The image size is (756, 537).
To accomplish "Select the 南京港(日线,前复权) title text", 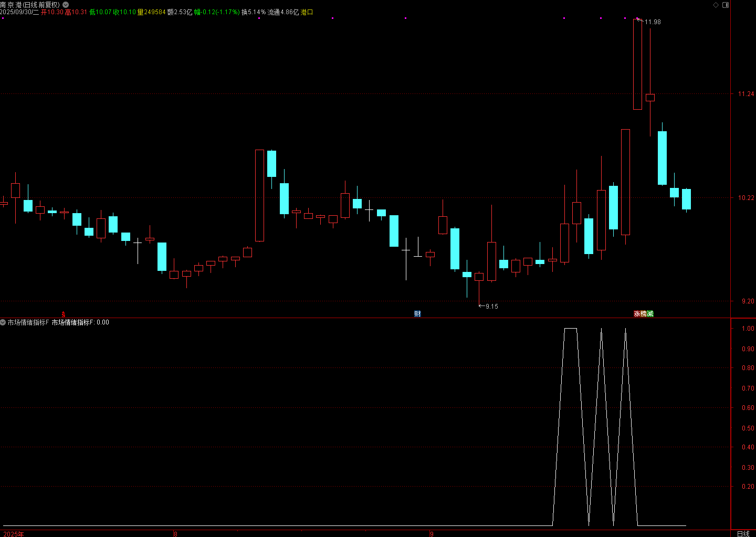I will coord(30,5).
